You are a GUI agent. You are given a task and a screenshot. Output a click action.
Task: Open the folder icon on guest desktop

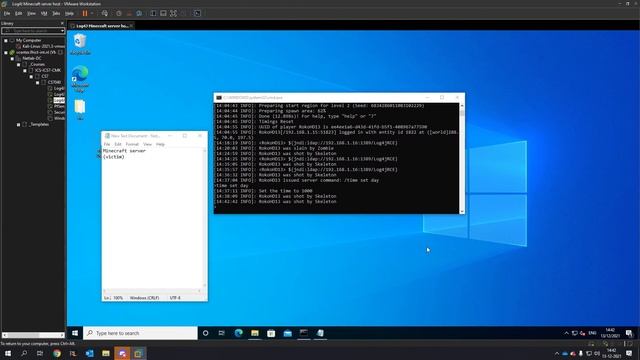(x=80, y=109)
